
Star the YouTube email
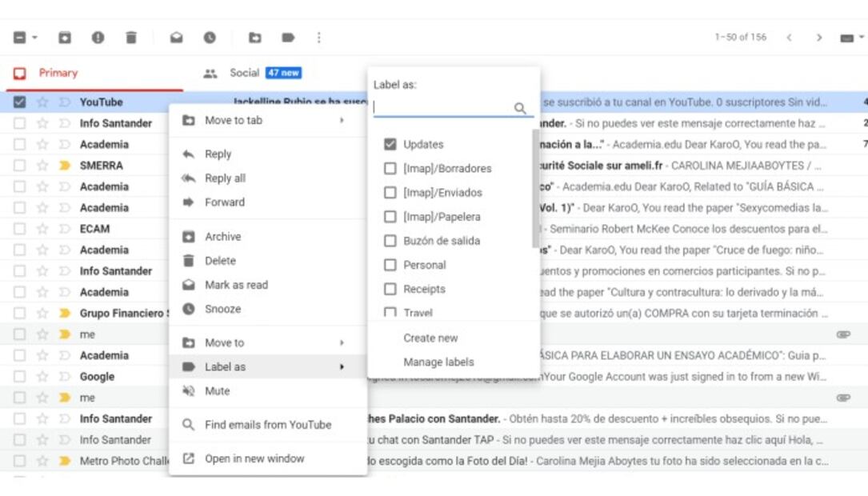42,102
